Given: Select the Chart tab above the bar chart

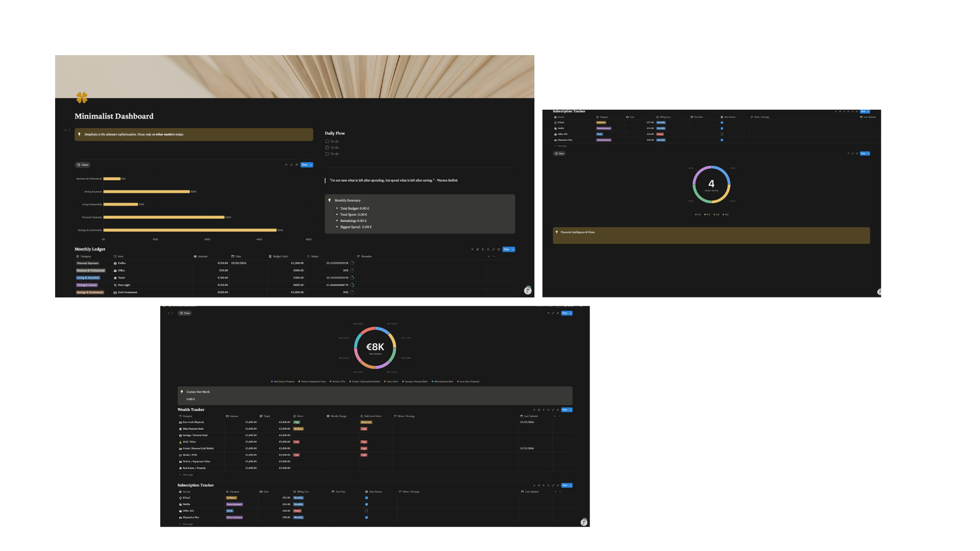Looking at the screenshot, I should [x=83, y=165].
